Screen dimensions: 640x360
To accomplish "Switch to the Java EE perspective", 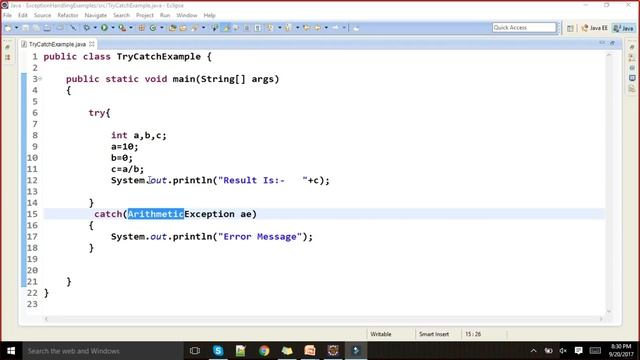I will pos(595,28).
